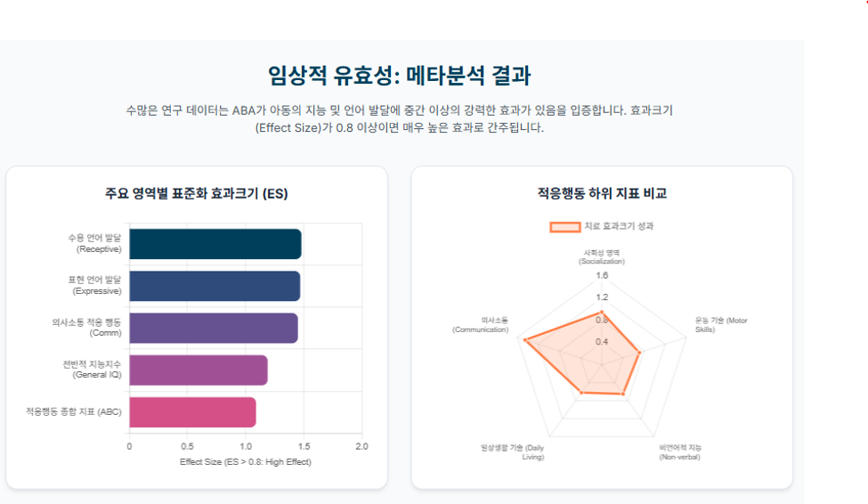Toggle the 치료 효과크기 성과 legend swatch

coord(564,226)
